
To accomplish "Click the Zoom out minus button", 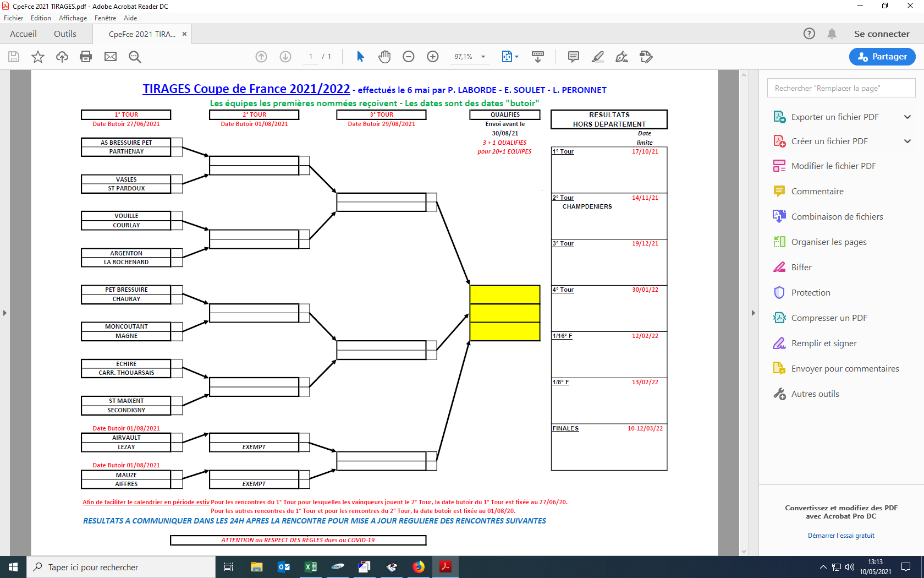I will click(409, 57).
